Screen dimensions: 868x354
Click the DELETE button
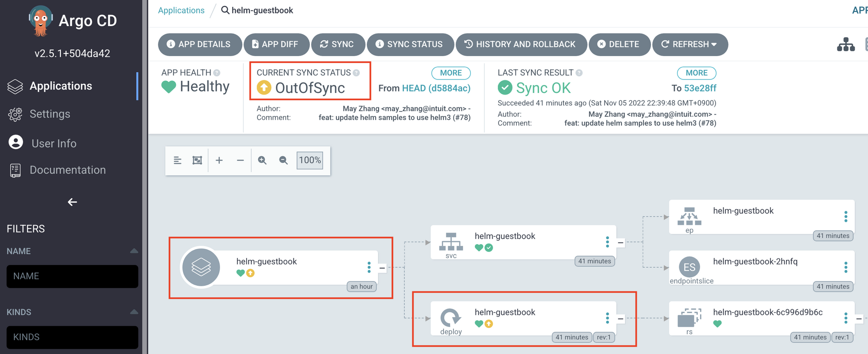619,44
